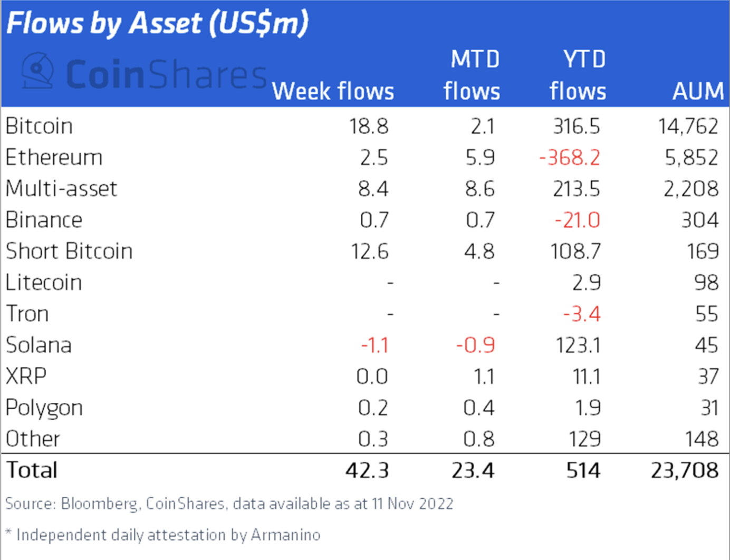Viewport: 730px width, 560px height.
Task: Click the CoinShares logo icon
Action: click(x=37, y=70)
